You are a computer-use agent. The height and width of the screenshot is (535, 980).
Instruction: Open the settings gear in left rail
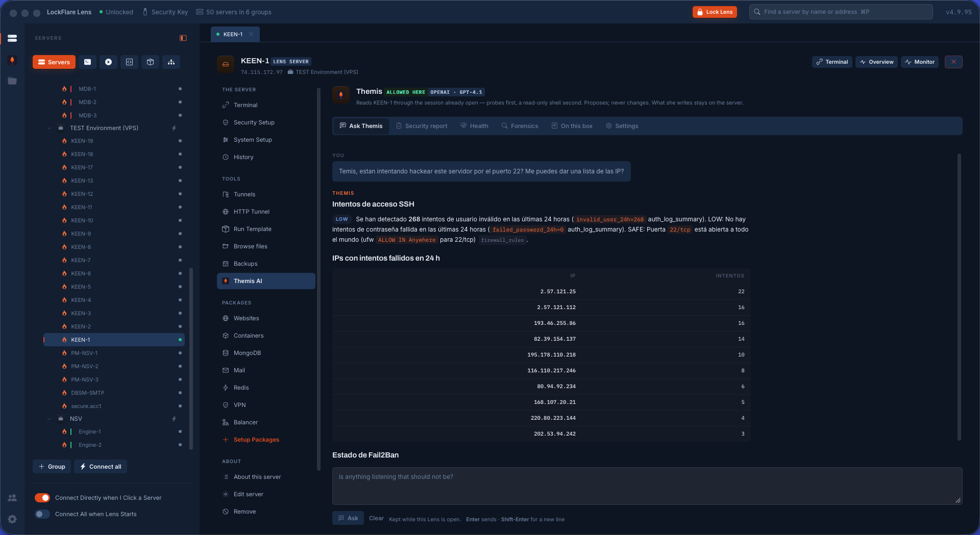click(x=12, y=519)
